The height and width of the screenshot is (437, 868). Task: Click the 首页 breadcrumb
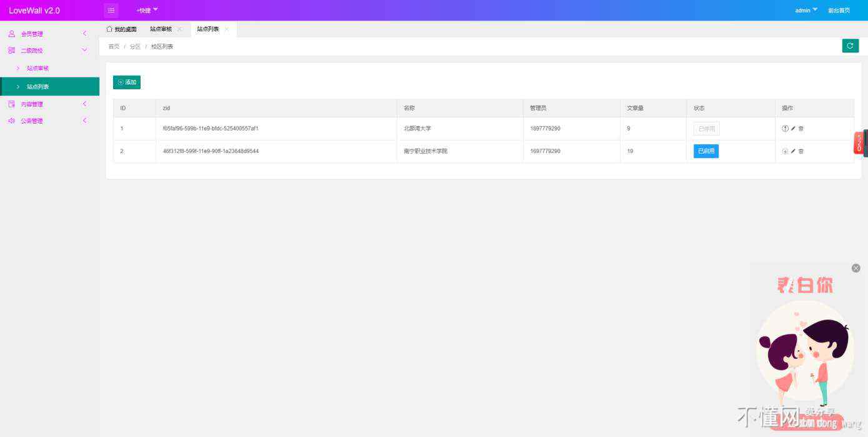click(x=114, y=47)
